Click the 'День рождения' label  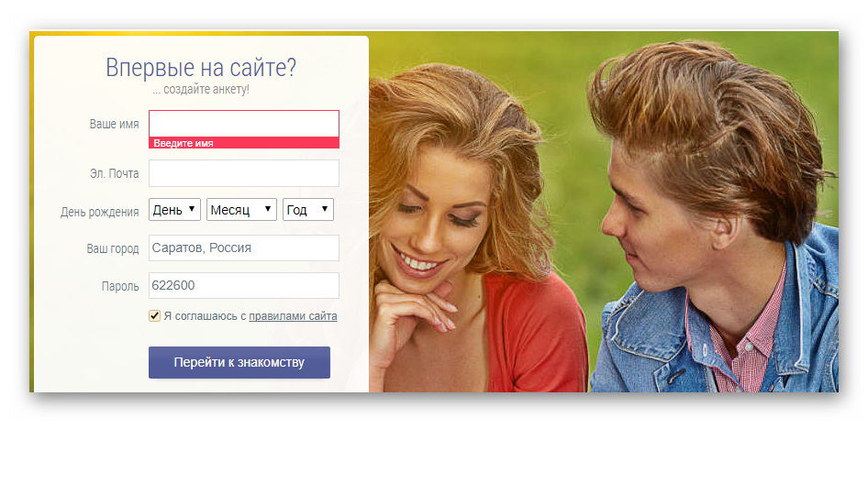click(99, 212)
